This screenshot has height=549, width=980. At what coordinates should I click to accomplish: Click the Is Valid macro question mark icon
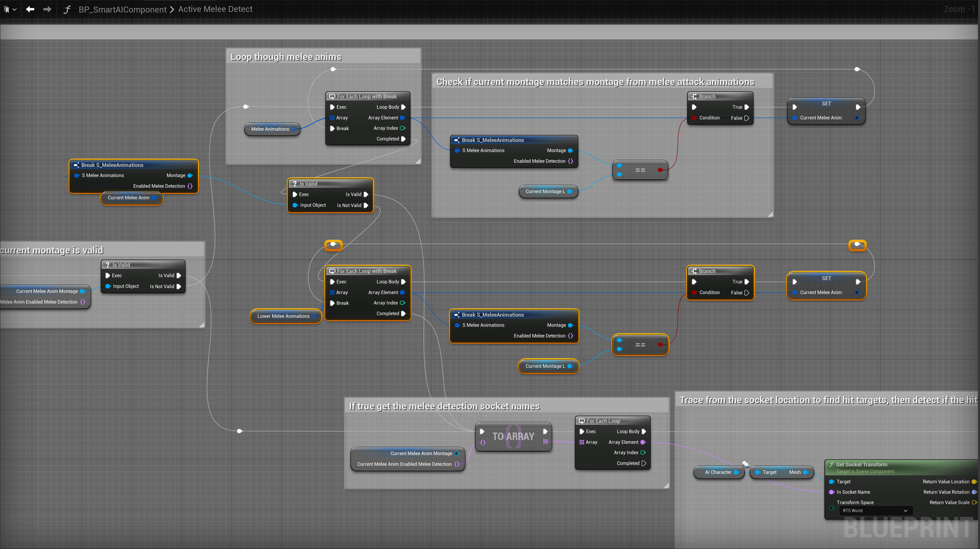[294, 184]
